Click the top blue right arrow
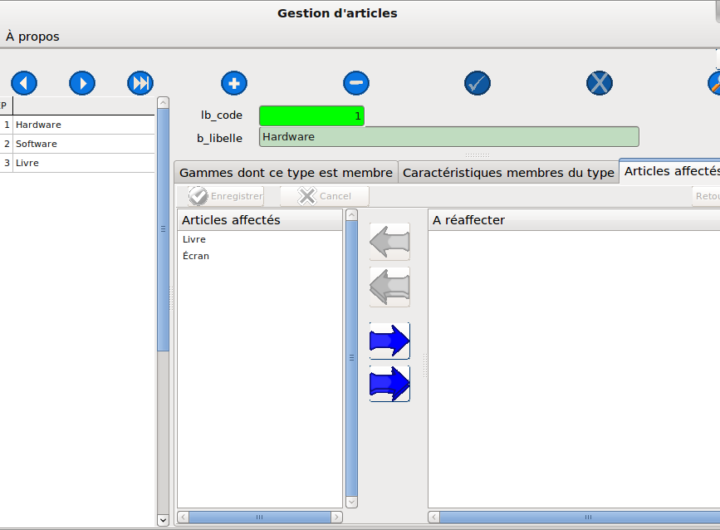720x530 pixels. click(389, 341)
